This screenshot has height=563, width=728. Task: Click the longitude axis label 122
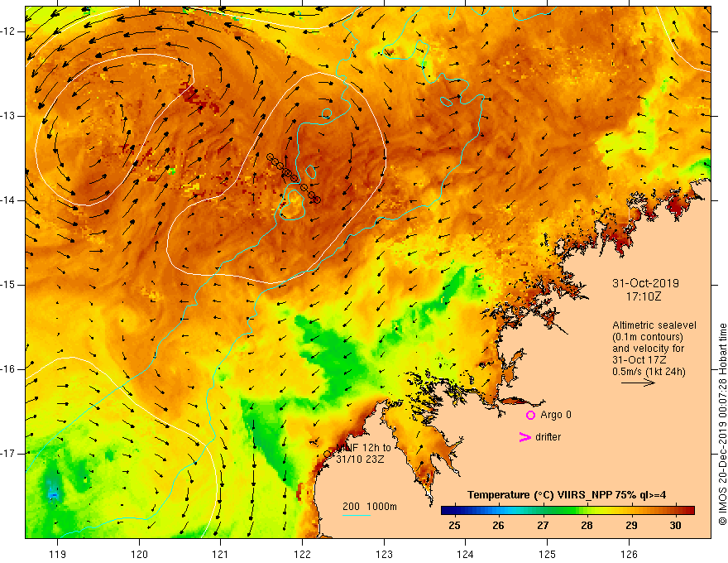(302, 554)
